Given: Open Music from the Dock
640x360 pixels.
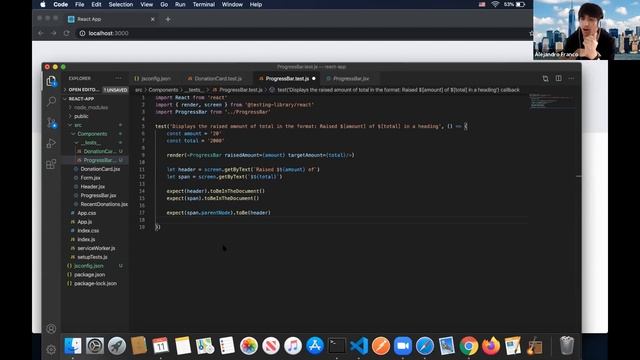Looking at the screenshot, I should (x=293, y=346).
